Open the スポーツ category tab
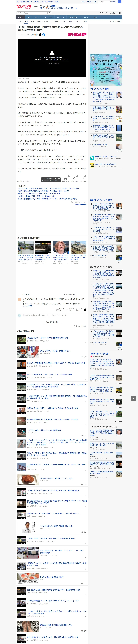 (x=56, y=21)
